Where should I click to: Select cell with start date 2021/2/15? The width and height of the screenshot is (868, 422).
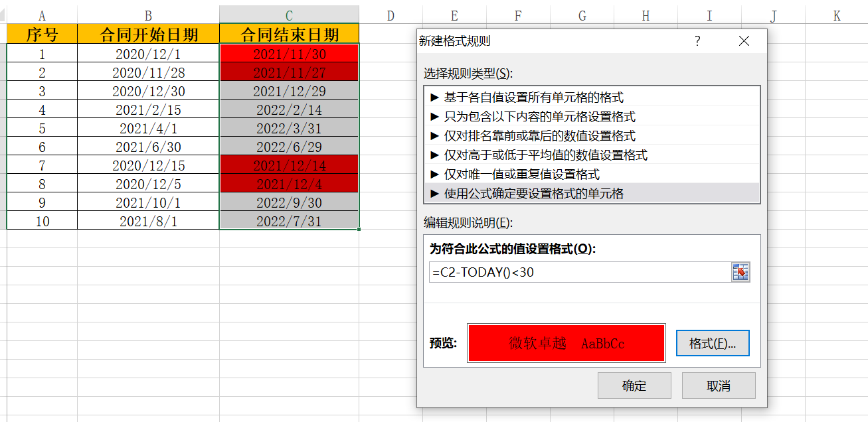[x=148, y=109]
